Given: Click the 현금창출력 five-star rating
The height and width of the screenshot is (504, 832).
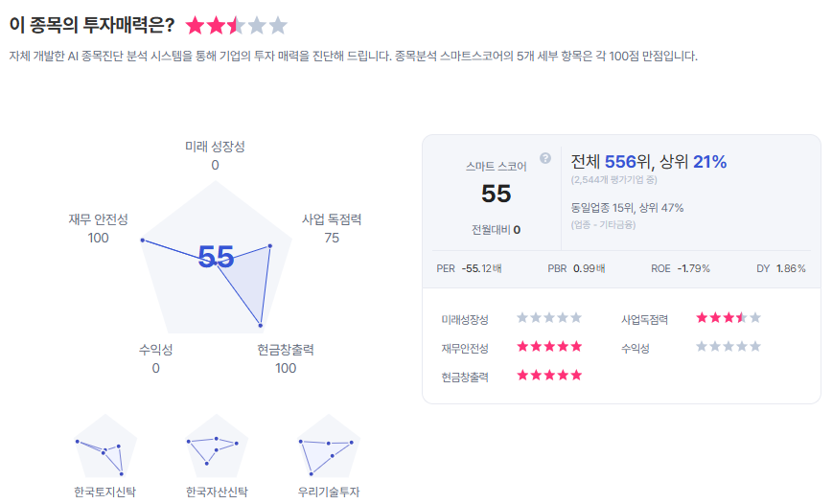Looking at the screenshot, I should 549,376.
